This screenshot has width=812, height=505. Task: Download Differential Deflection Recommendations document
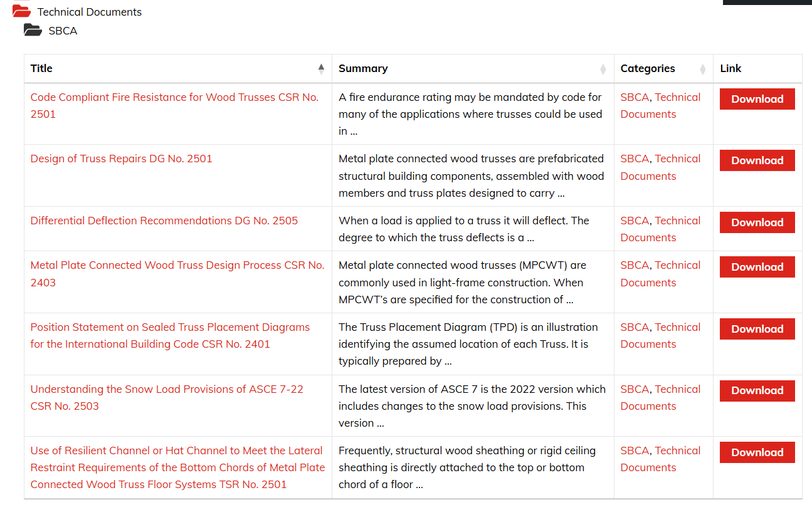click(757, 222)
